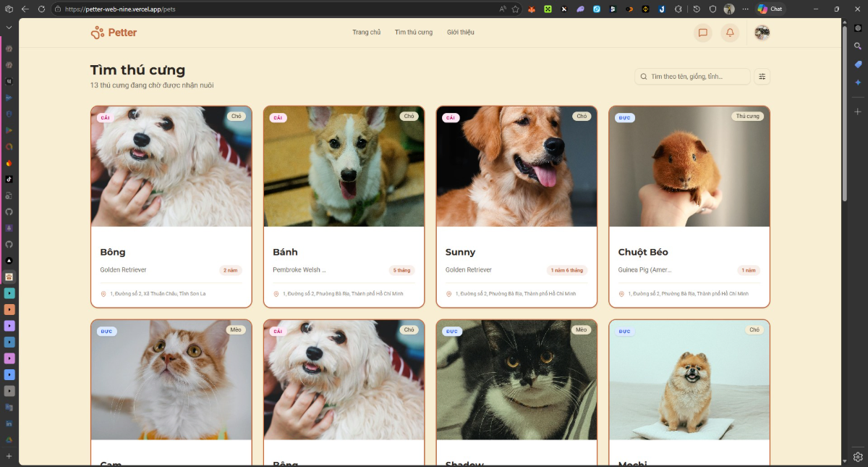Click the pet name Sunny
The width and height of the screenshot is (868, 467).
pyautogui.click(x=460, y=252)
